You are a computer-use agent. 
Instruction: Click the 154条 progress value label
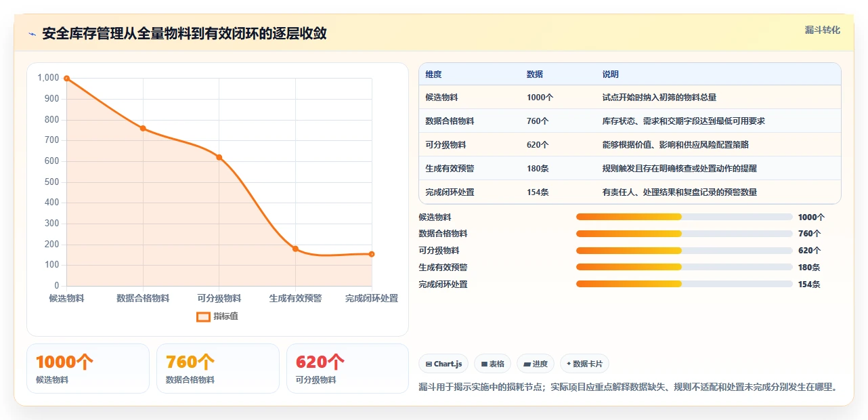pos(809,285)
